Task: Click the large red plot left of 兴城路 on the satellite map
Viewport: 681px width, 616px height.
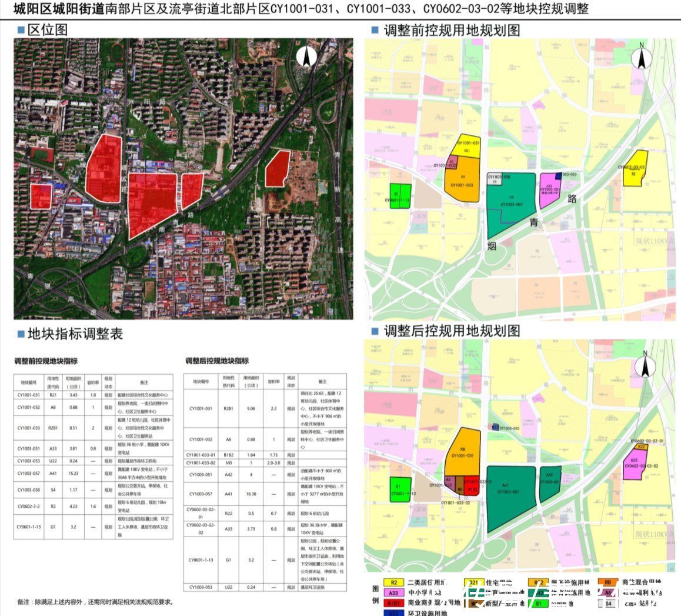Action: coord(104,169)
